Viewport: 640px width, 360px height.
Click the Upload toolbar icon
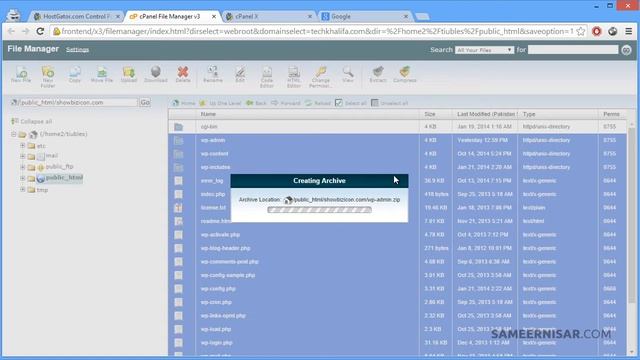pos(129,75)
